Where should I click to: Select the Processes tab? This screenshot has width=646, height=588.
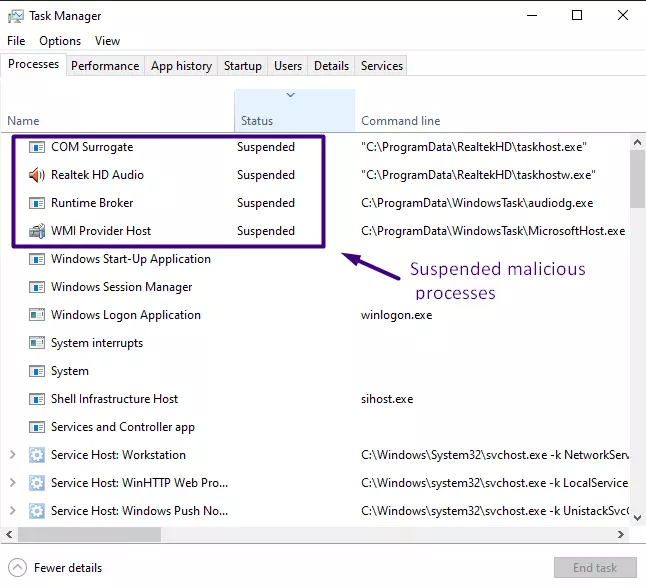[33, 64]
